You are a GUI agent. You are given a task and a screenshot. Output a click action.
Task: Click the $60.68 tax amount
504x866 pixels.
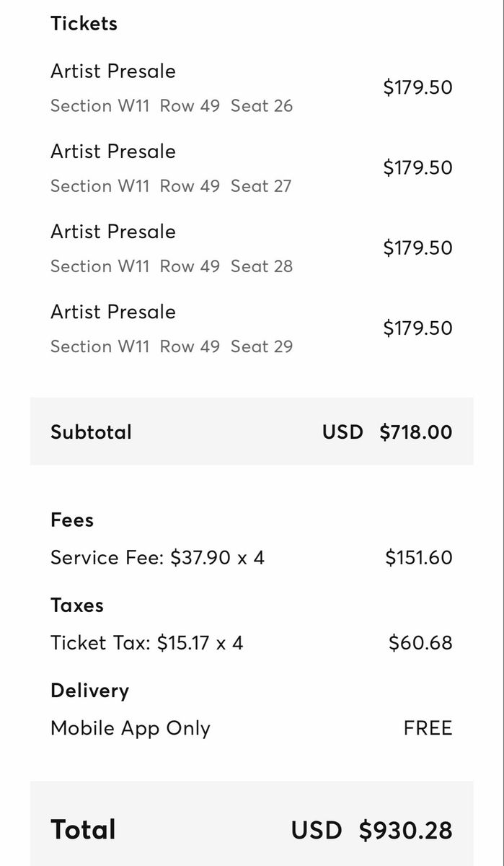tap(420, 643)
